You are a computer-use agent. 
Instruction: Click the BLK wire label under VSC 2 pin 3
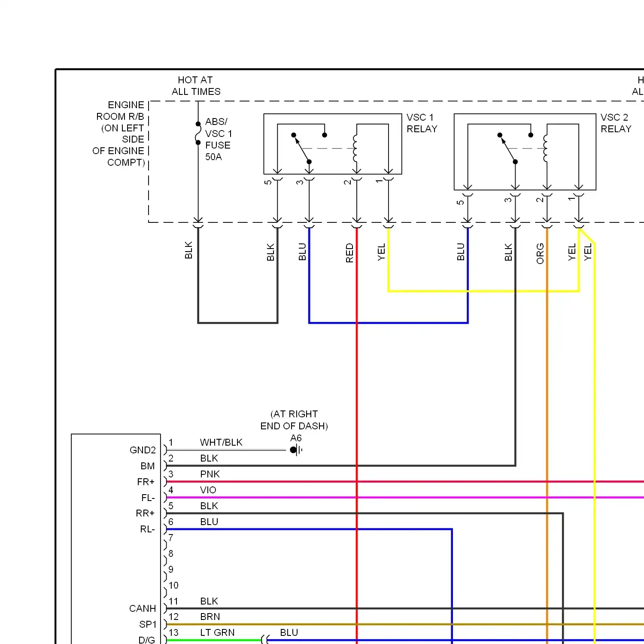508,252
